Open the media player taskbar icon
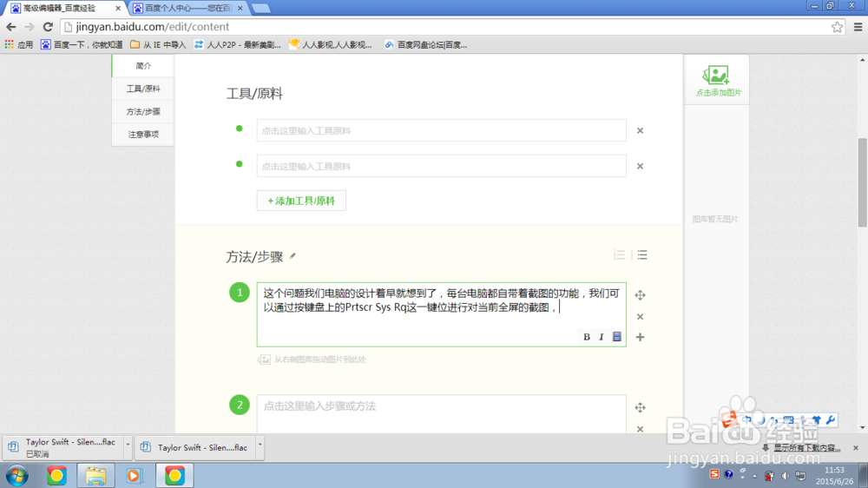The height and width of the screenshot is (488, 868). (134, 476)
